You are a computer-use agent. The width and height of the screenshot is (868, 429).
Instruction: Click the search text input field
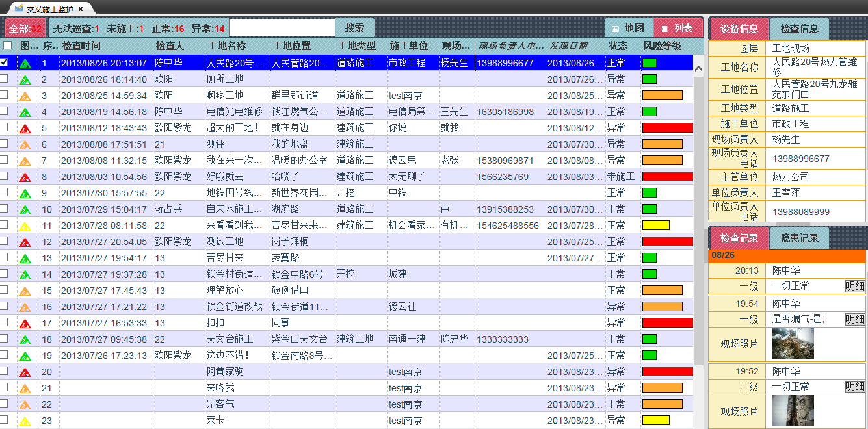coord(282,28)
